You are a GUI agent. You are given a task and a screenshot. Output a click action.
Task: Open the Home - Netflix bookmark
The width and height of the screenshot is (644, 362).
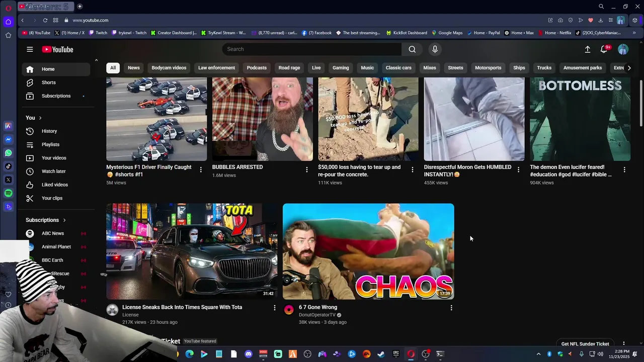(554, 33)
